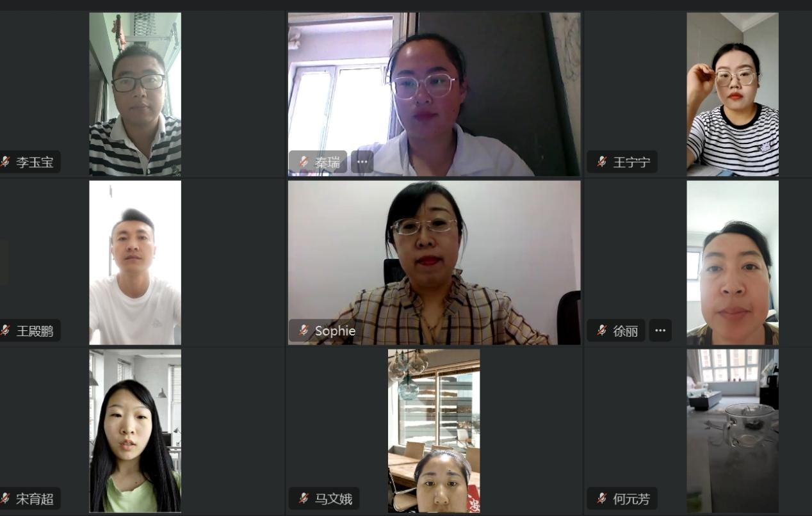Select 何元芳's video feed showing a glass cup

click(733, 431)
